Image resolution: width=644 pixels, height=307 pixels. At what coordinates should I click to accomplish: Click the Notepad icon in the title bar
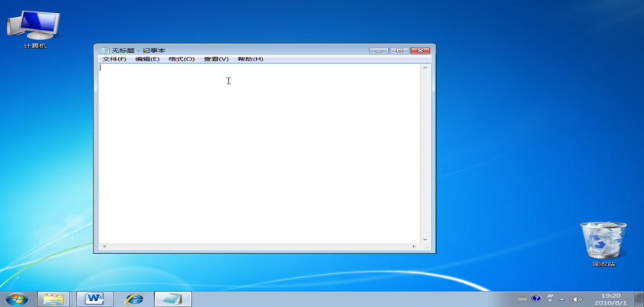tap(104, 50)
